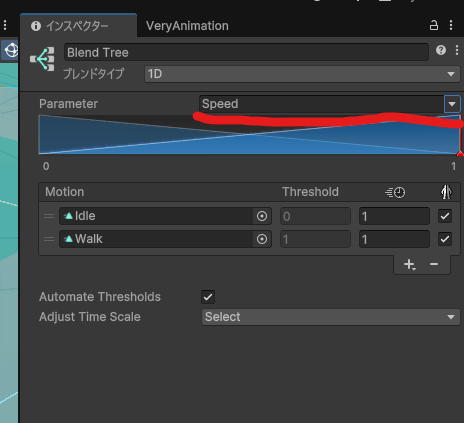Disable Automate Thresholds checkbox
The height and width of the screenshot is (423, 464).
[x=208, y=297]
